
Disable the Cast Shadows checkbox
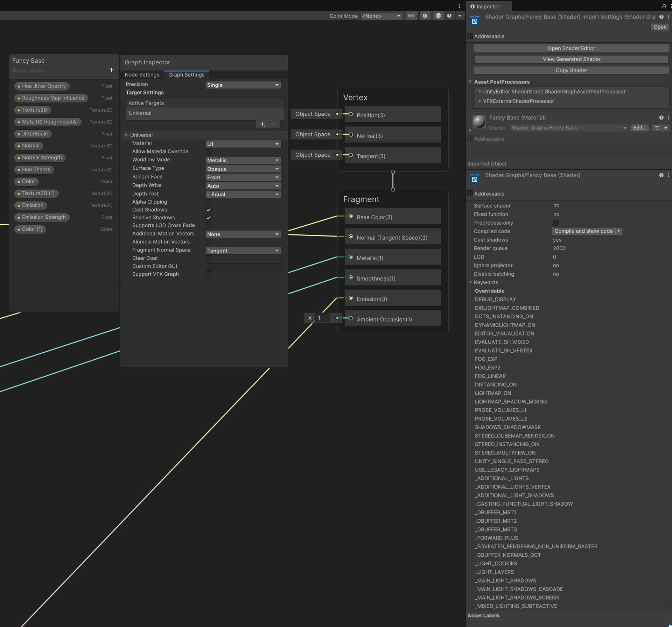pyautogui.click(x=209, y=210)
